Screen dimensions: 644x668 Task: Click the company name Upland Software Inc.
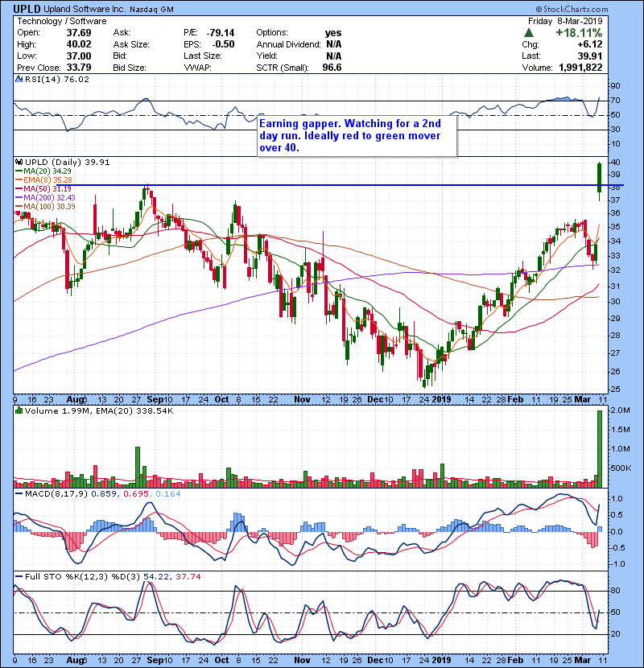coord(85,9)
